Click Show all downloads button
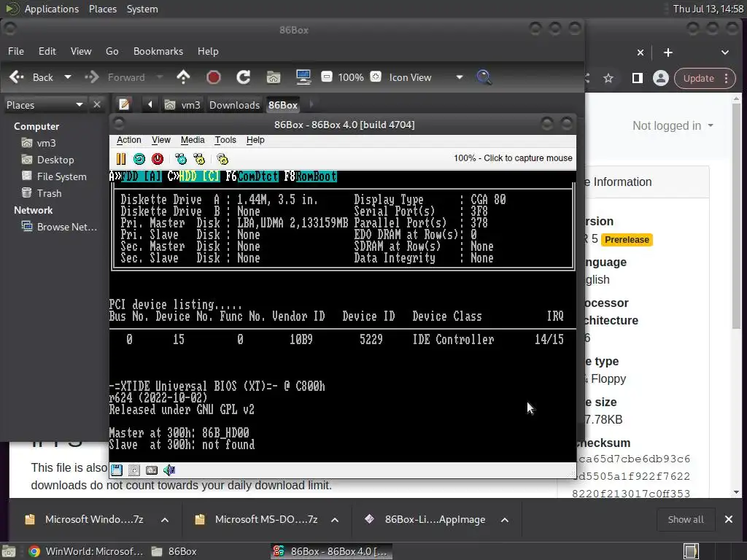This screenshot has width=747, height=560. pyautogui.click(x=686, y=519)
